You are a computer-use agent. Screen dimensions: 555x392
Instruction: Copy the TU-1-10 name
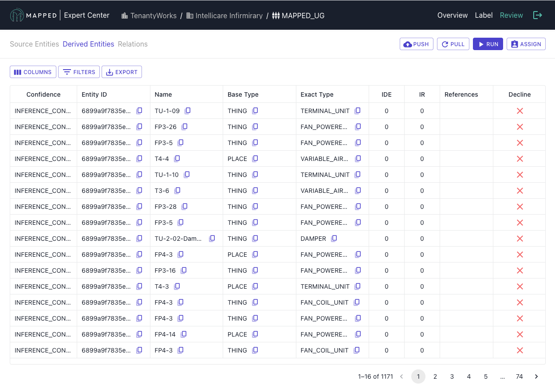pyautogui.click(x=187, y=174)
